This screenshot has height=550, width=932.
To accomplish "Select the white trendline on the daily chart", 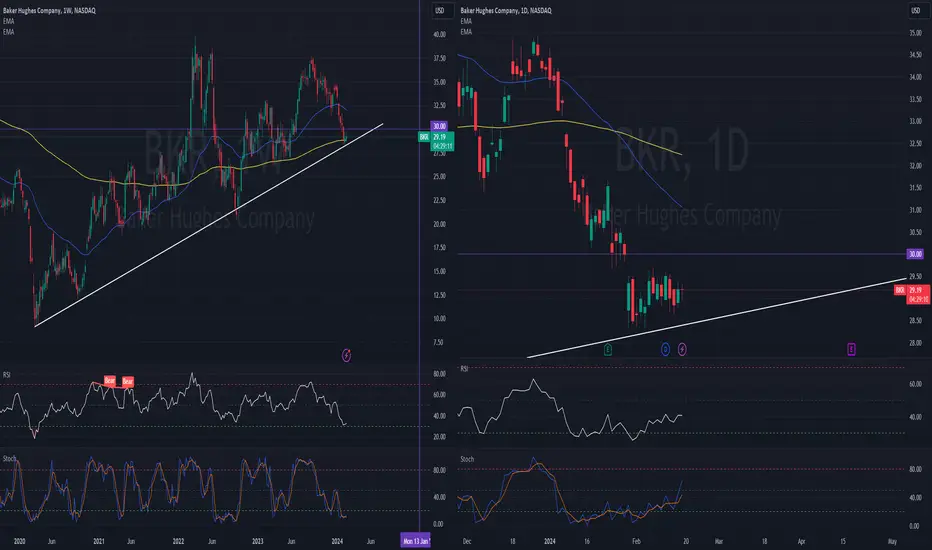I will click(716, 318).
